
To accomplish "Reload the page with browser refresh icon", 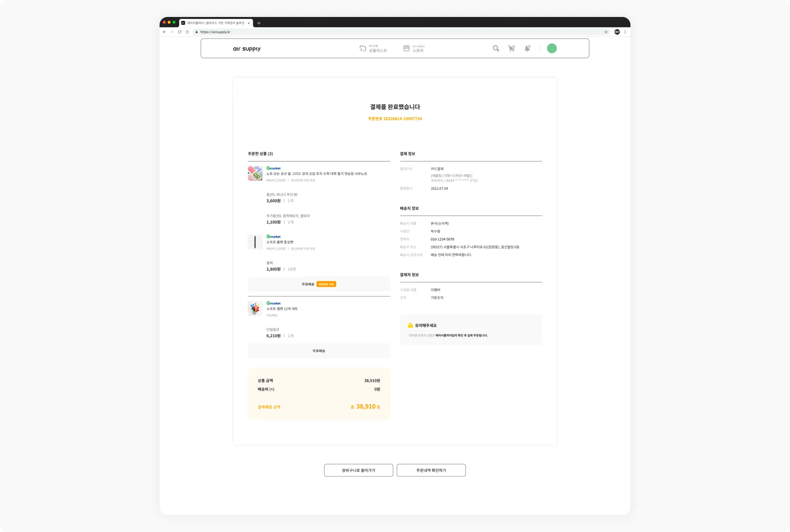I will (180, 32).
